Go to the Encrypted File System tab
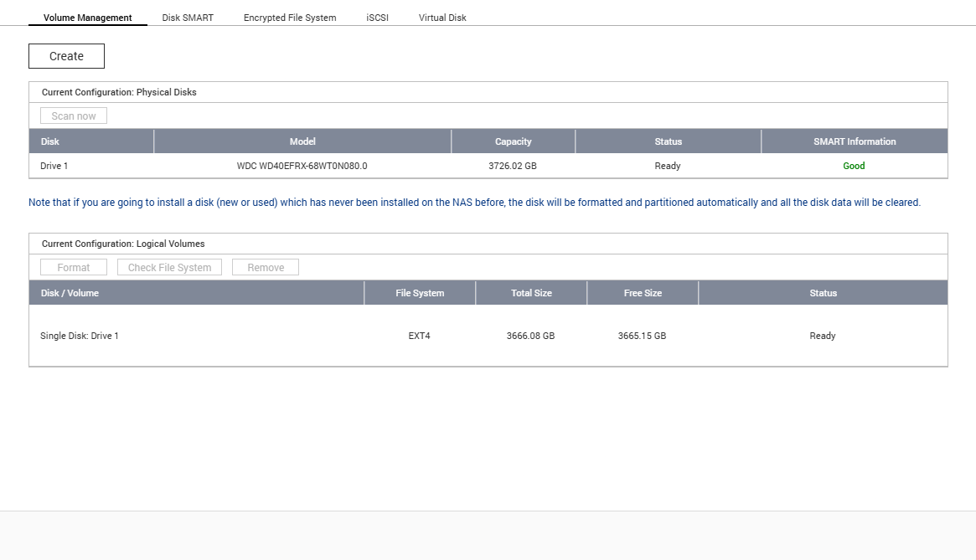 290,18
